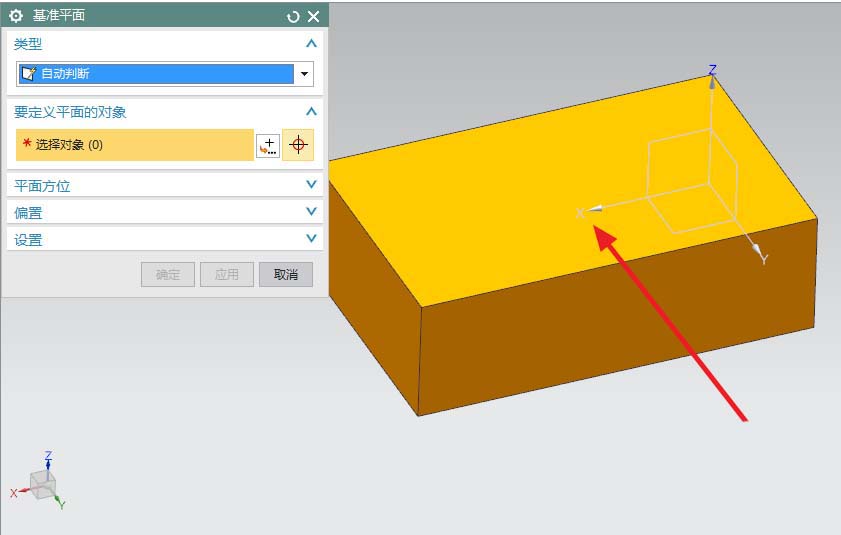Viewport: 841px width, 535px height.
Task: Open the 自动判断 type dropdown
Action: coord(304,74)
